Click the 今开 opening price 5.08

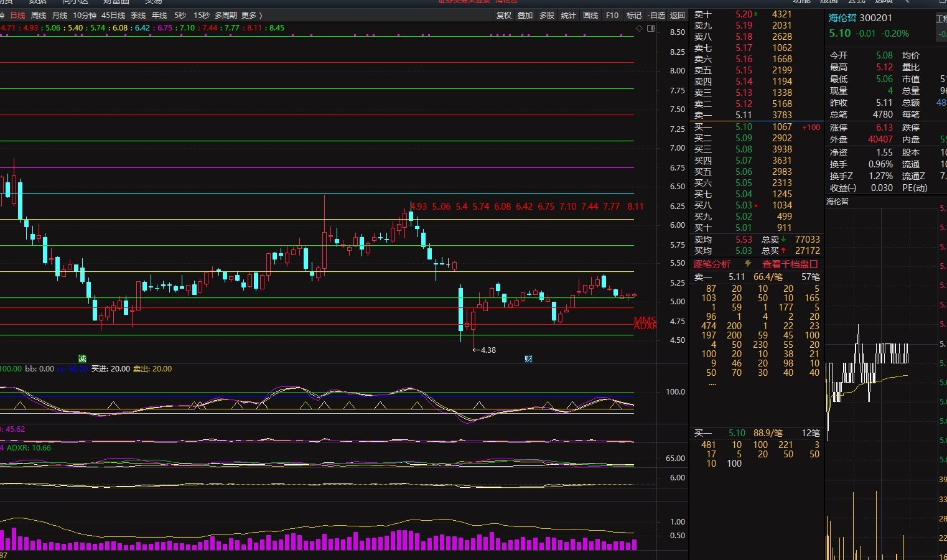(x=884, y=55)
